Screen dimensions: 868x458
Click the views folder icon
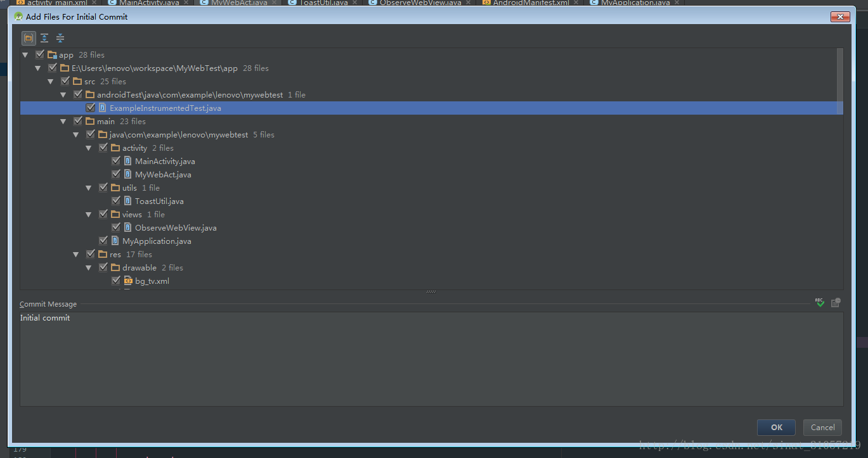tap(115, 214)
